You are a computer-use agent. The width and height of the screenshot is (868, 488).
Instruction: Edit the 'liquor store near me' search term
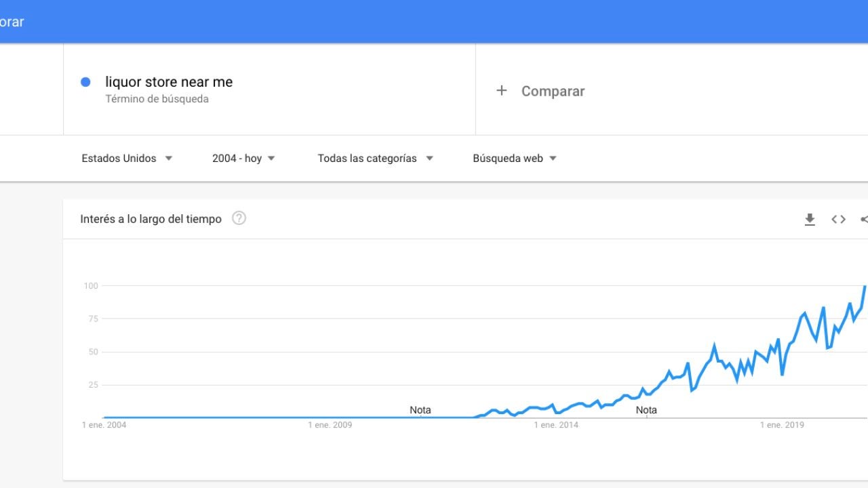(x=169, y=82)
